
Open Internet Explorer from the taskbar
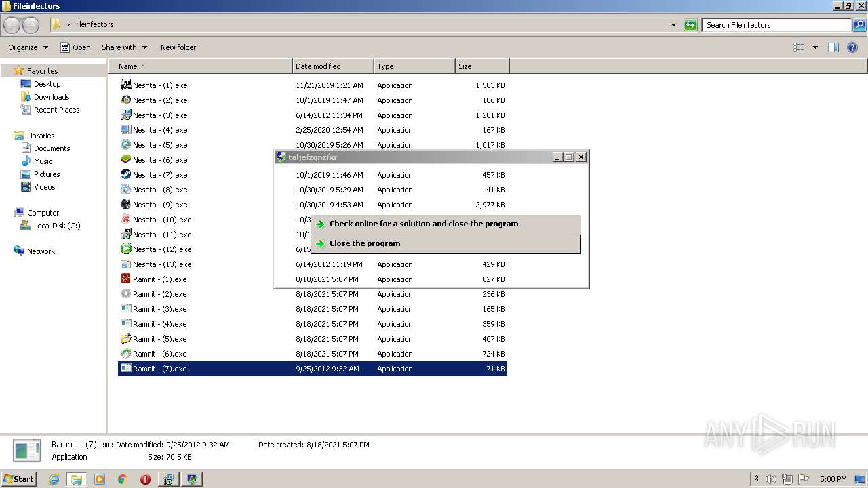[54, 479]
